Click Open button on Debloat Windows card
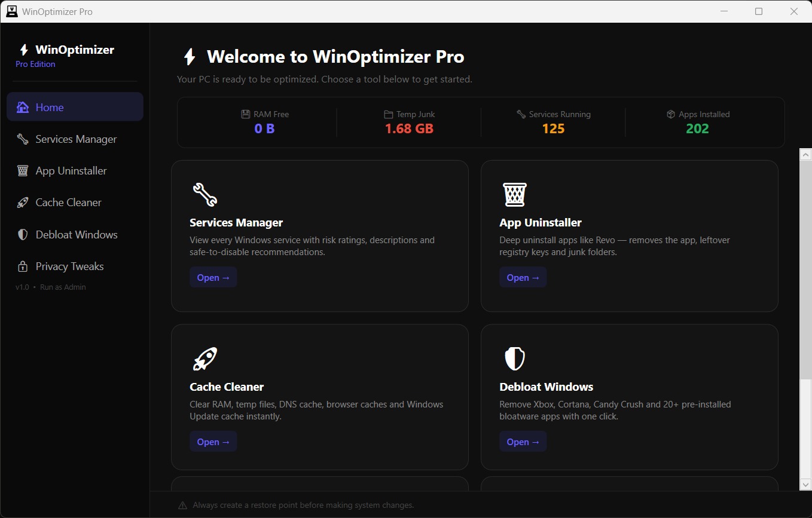 (523, 442)
